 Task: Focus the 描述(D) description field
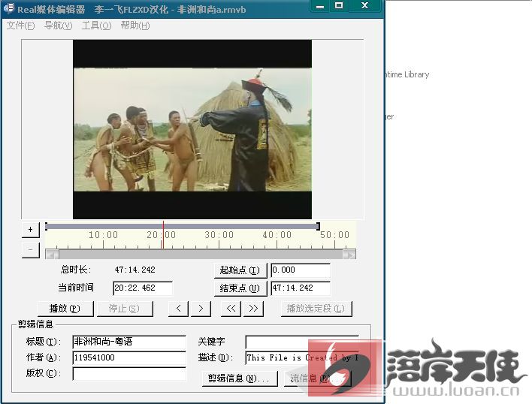(302, 357)
